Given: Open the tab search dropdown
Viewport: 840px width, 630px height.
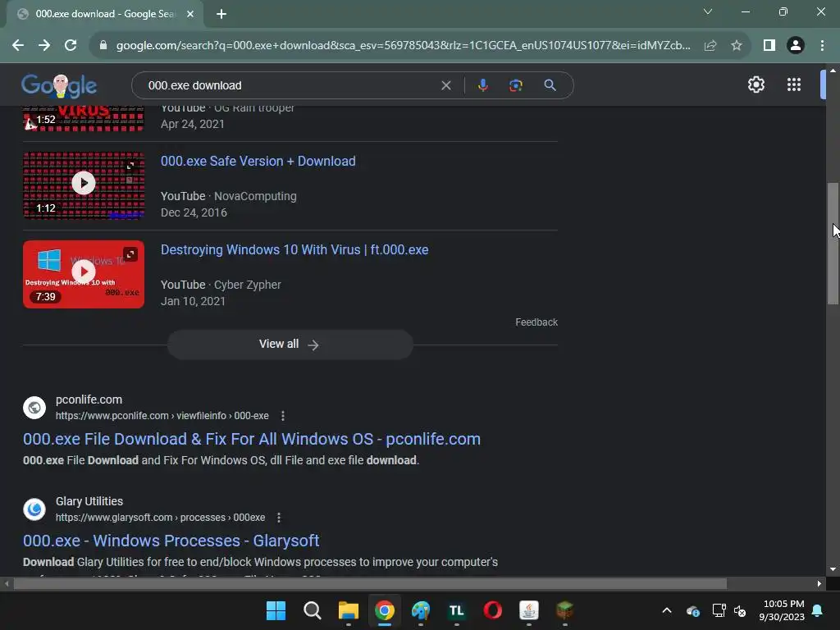Looking at the screenshot, I should (708, 11).
